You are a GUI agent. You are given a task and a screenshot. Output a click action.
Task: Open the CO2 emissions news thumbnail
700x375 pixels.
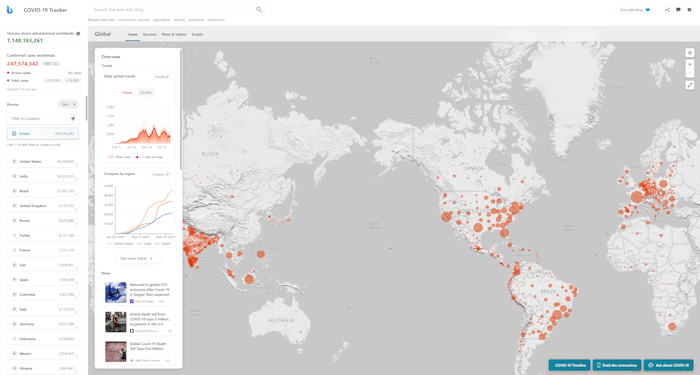tap(116, 292)
